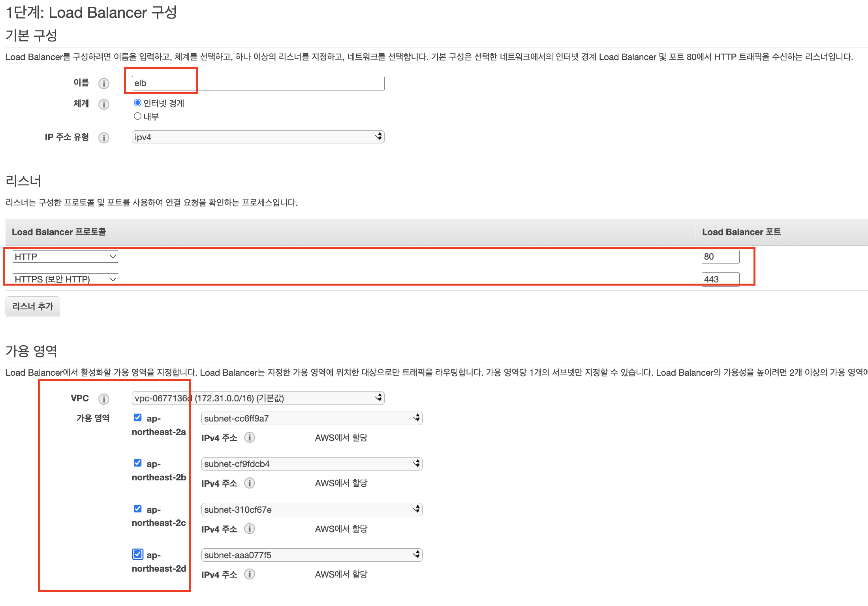Image resolution: width=868 pixels, height=606 pixels.
Task: Click IPv4 주소 info icon under subnet-310cf67e
Action: 250,529
